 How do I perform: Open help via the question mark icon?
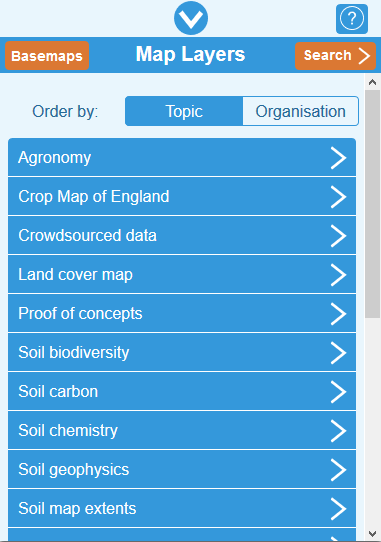352,19
